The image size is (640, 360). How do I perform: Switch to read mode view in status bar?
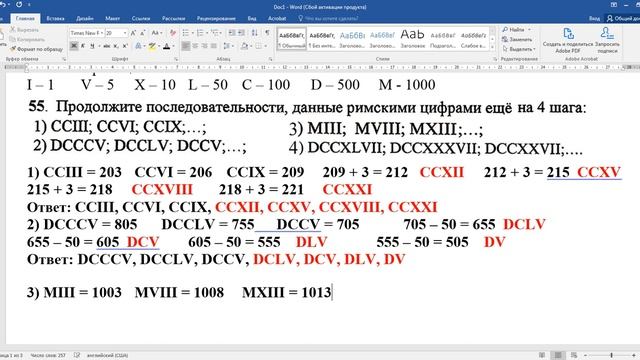pos(542,355)
